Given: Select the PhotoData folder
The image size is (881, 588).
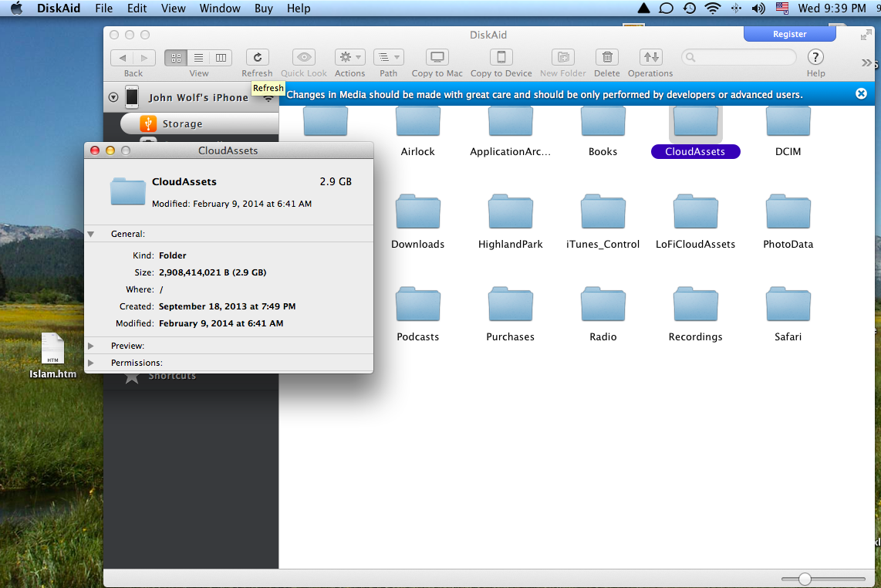Looking at the screenshot, I should coord(788,222).
